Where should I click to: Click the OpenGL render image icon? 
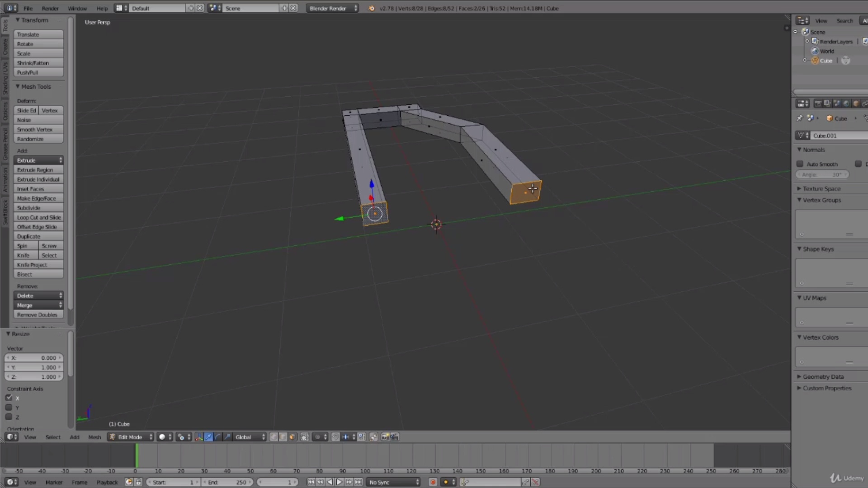click(385, 437)
